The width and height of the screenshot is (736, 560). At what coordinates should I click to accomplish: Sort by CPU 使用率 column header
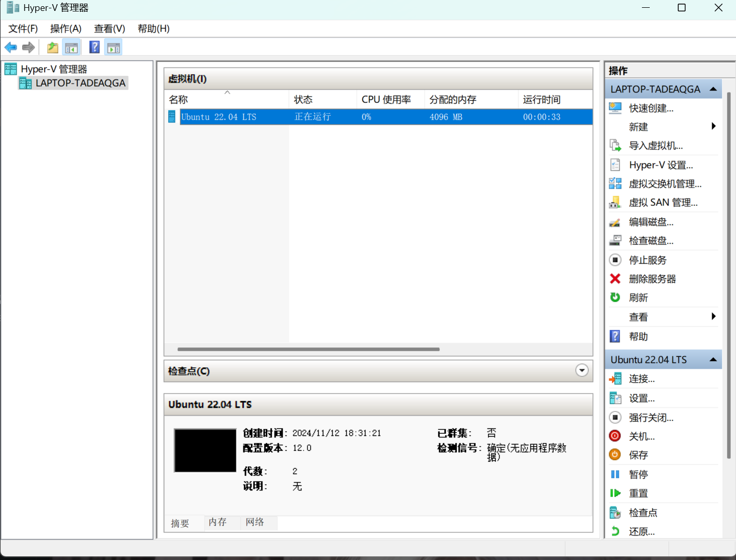click(x=390, y=99)
